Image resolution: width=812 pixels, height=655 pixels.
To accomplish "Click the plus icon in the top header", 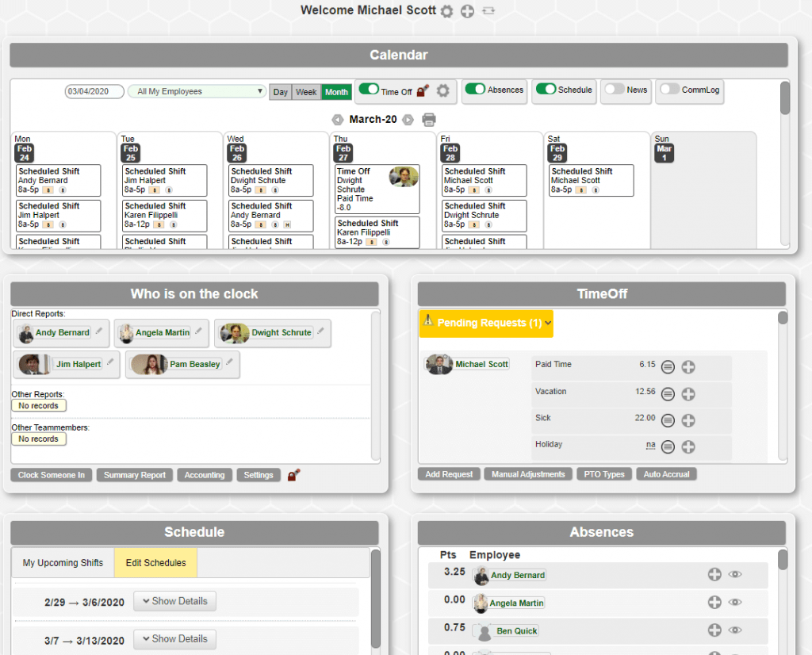I will [x=466, y=11].
